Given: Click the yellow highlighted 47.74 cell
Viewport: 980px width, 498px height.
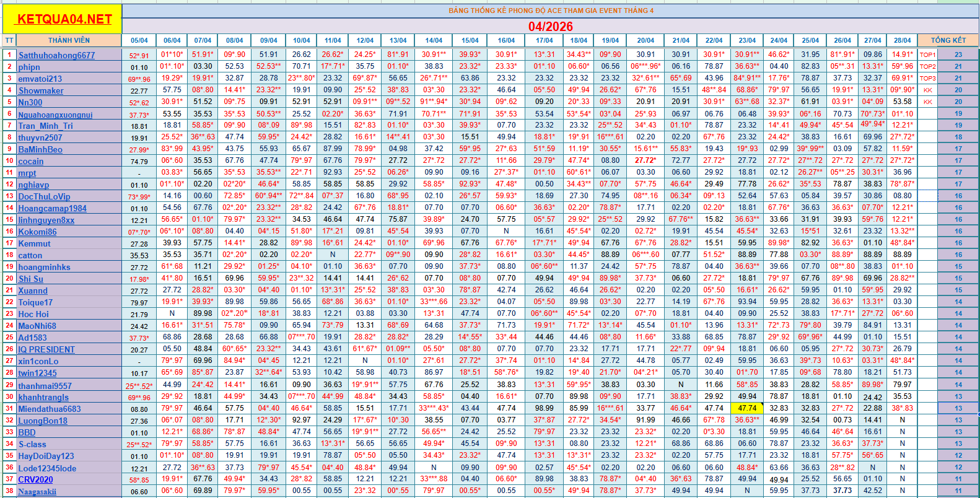Looking at the screenshot, I should pos(747,408).
